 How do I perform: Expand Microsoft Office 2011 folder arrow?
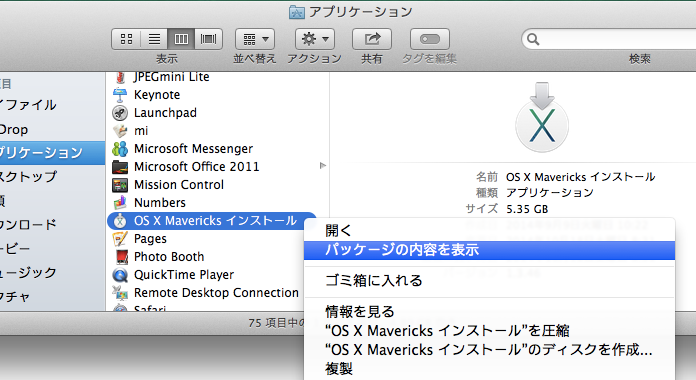(323, 166)
